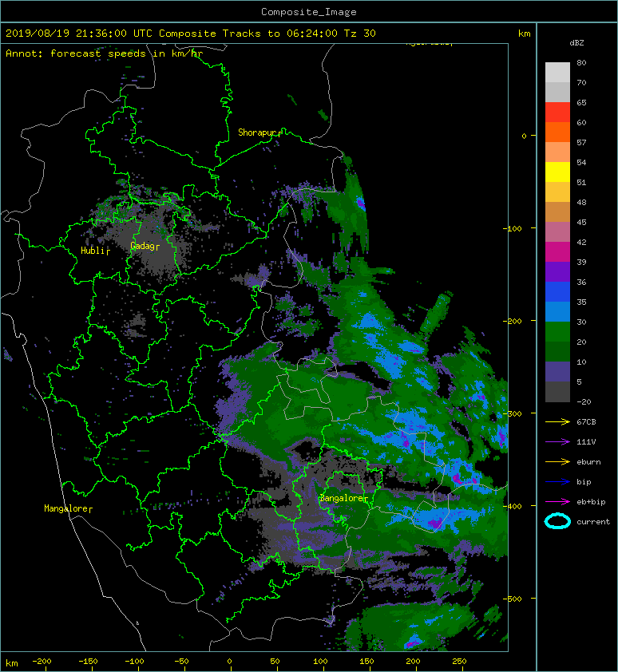618x672 pixels.
Task: Click the eburn legend label
Action: coord(588,462)
